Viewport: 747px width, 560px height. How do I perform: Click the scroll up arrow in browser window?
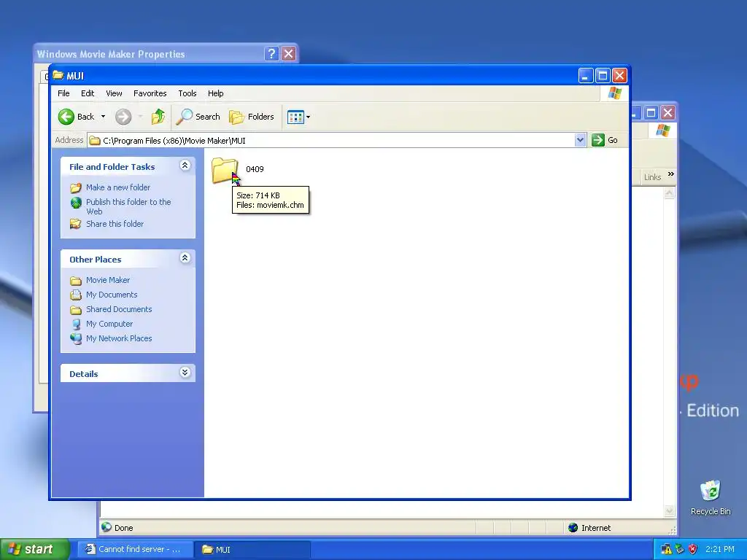(670, 192)
